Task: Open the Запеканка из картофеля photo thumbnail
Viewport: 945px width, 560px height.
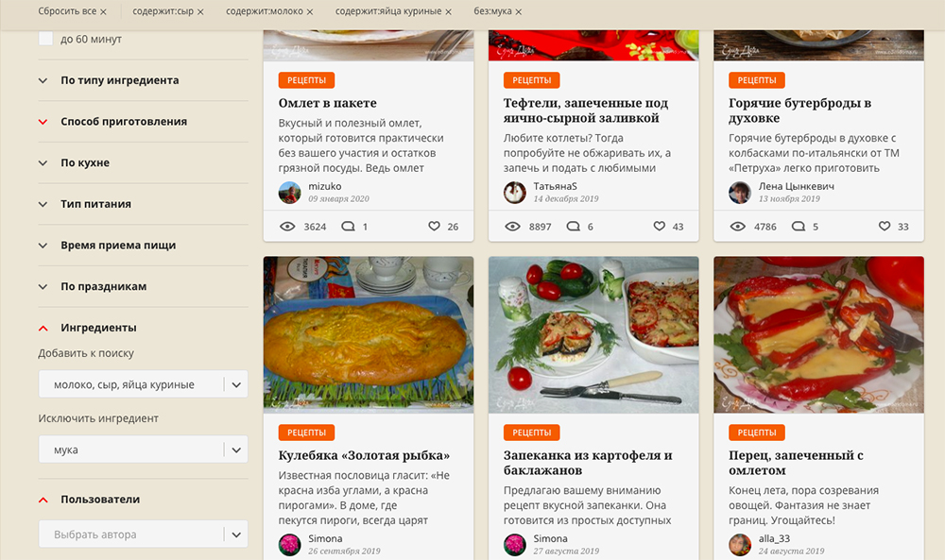Action: point(593,335)
